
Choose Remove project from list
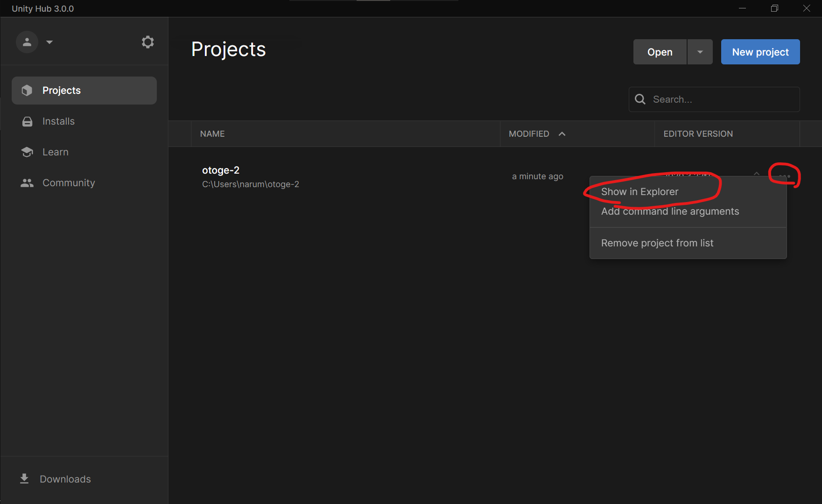(657, 243)
